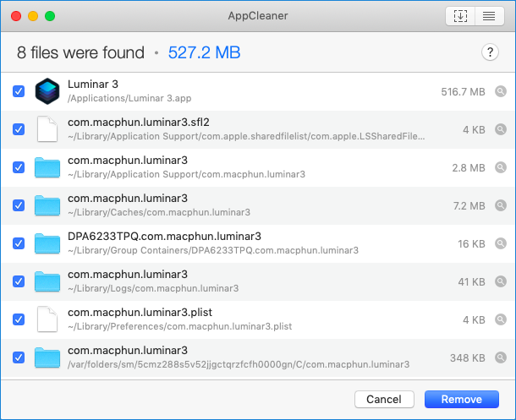Click the Application Support folder icon
The height and width of the screenshot is (420, 516).
[47, 167]
